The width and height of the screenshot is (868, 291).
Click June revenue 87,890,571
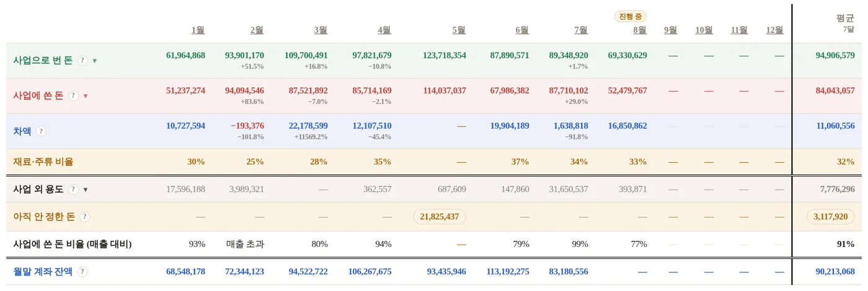tap(510, 56)
